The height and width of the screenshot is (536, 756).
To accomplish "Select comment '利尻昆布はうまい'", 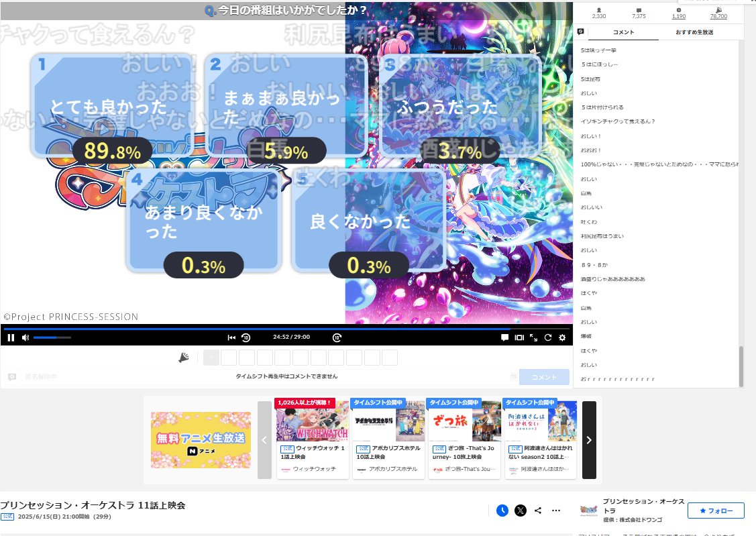I will (x=602, y=236).
